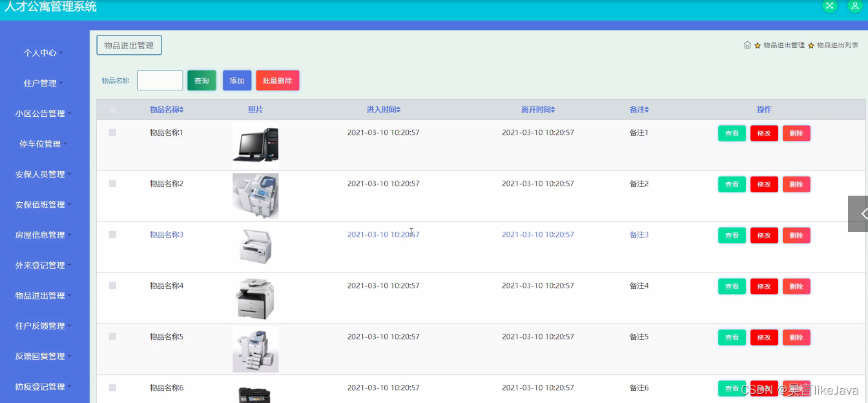Click the 人才公寓管理系统 header title
The image size is (868, 403).
click(x=50, y=6)
